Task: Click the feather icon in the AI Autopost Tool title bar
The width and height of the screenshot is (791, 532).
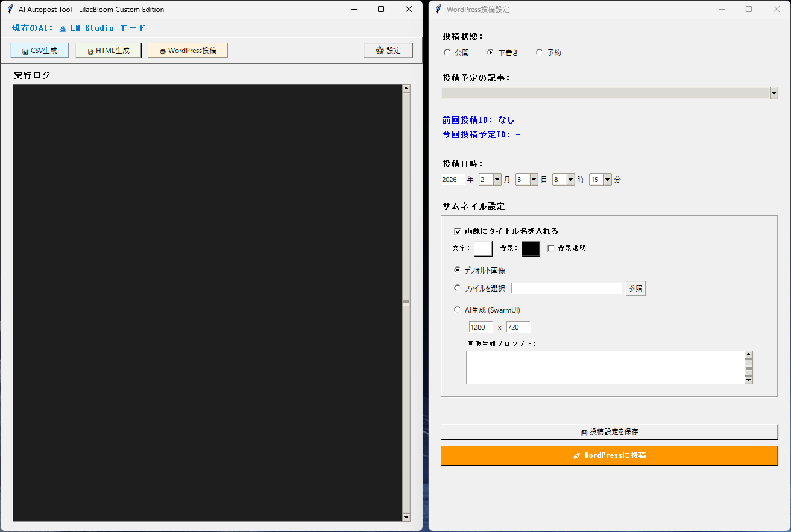Action: pyautogui.click(x=10, y=9)
